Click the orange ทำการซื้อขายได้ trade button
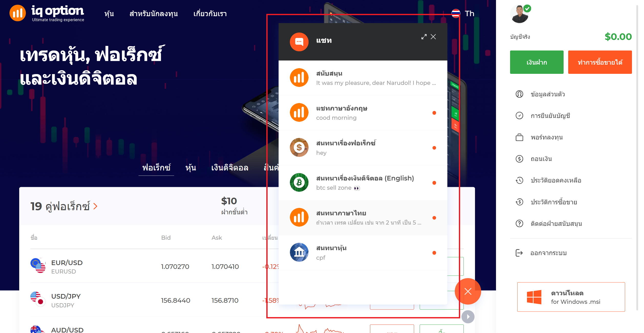This screenshot has width=644, height=333. pyautogui.click(x=600, y=62)
